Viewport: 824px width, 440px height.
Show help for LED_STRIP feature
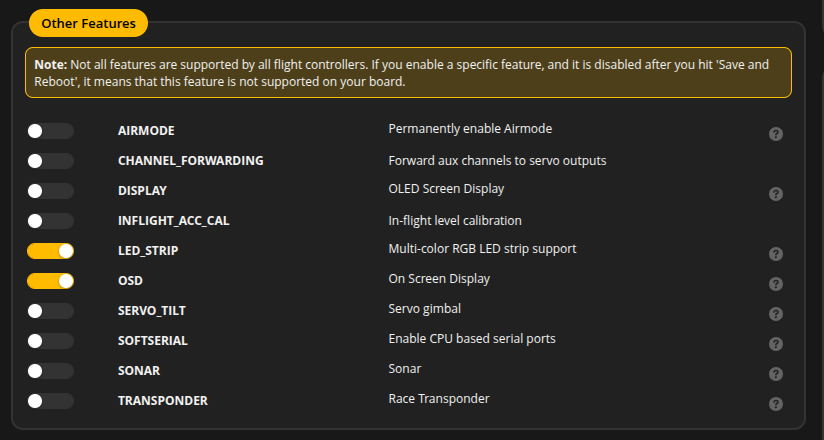coord(776,254)
